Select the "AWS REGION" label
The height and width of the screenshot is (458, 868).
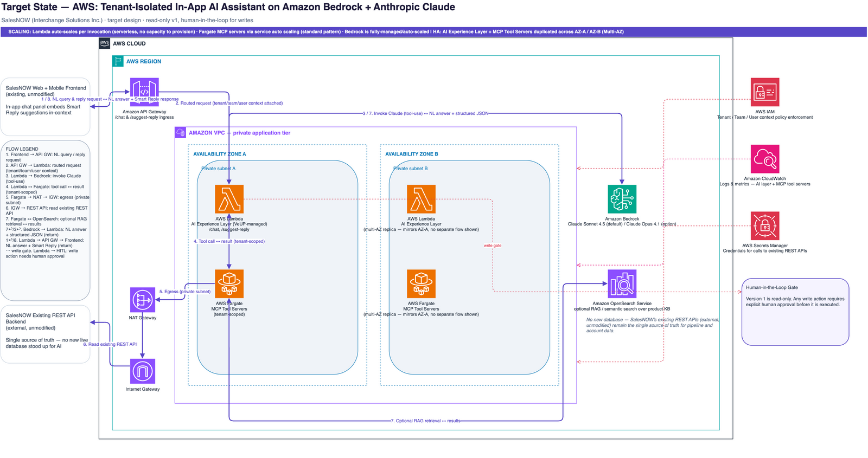click(144, 61)
